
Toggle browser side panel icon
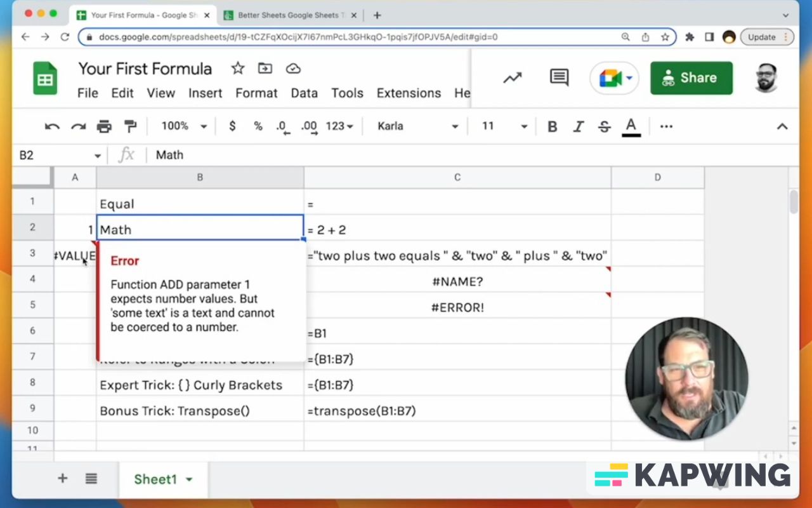tap(709, 37)
